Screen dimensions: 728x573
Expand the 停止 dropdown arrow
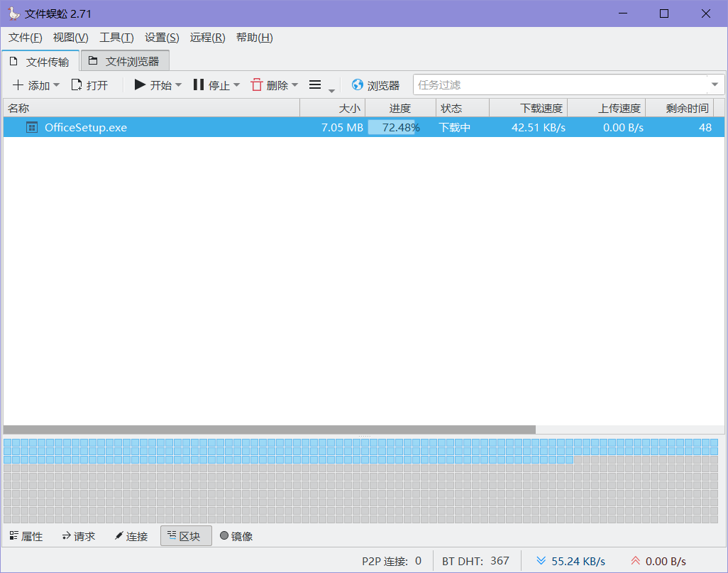[x=237, y=85]
